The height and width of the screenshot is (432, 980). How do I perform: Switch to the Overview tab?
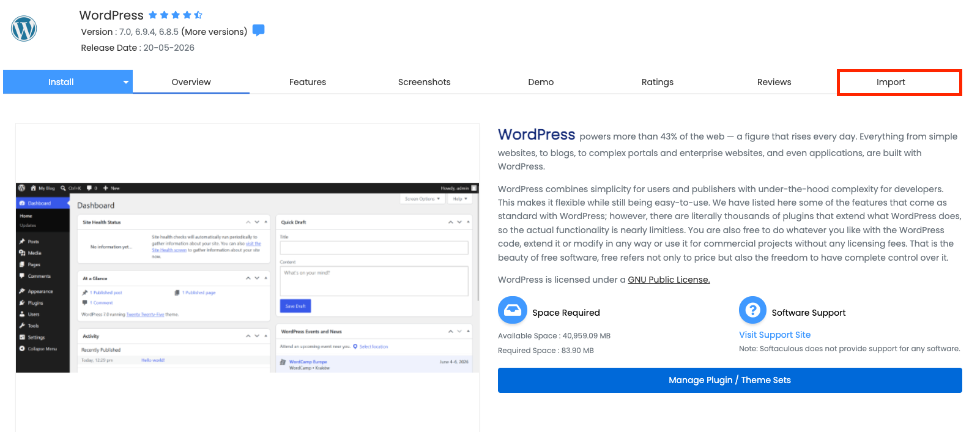tap(191, 82)
